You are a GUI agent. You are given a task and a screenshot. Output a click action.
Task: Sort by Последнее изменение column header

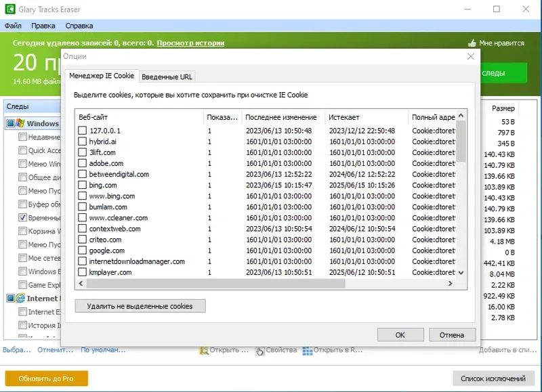pos(283,117)
